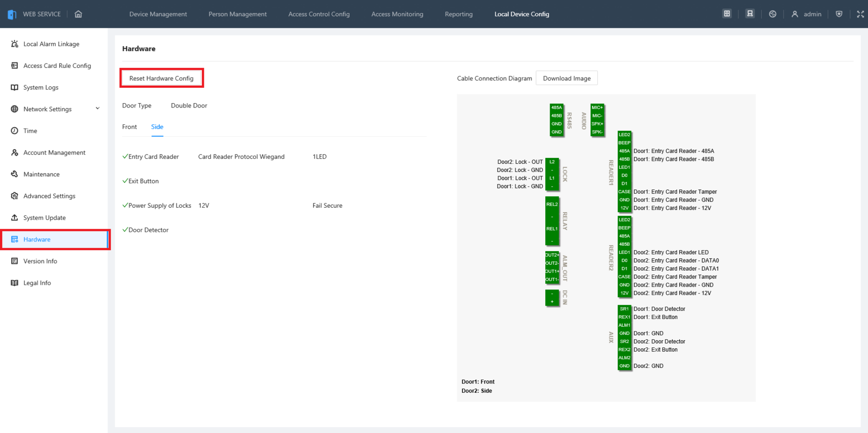868x433 pixels.
Task: Click the Entry Card Reader checkmark
Action: 125,157
